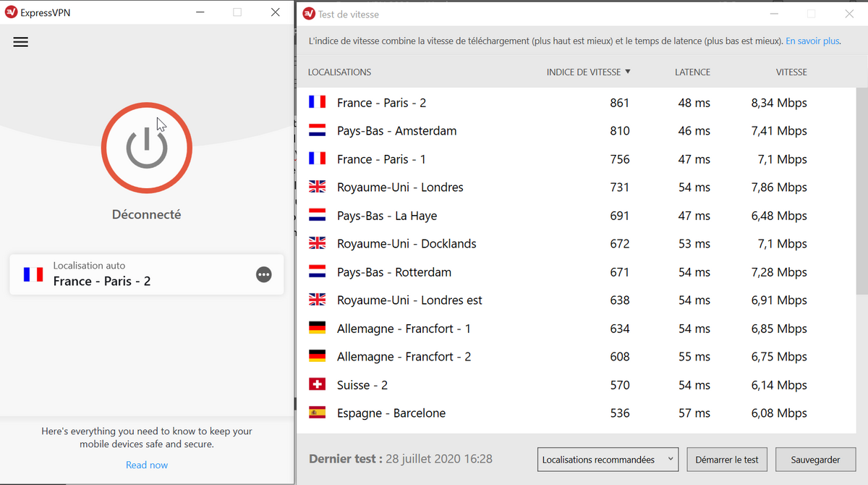Select Pays-Bas - Rotterdam row

click(576, 272)
